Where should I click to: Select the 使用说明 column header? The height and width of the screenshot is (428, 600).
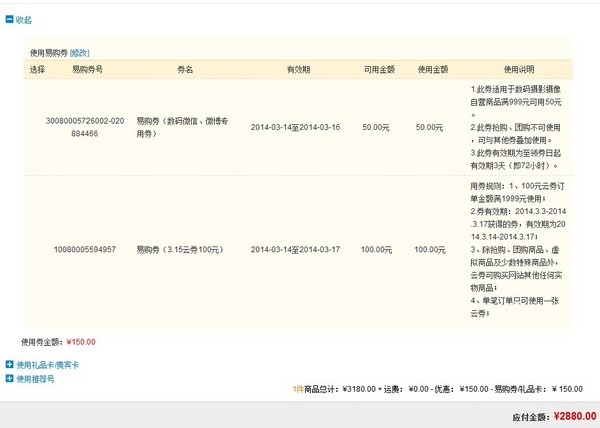(x=519, y=69)
